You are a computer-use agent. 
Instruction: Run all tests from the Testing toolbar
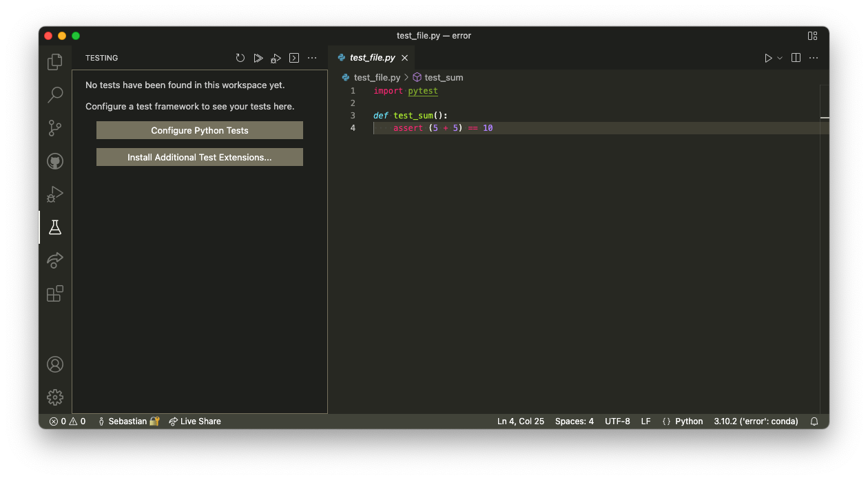click(258, 58)
